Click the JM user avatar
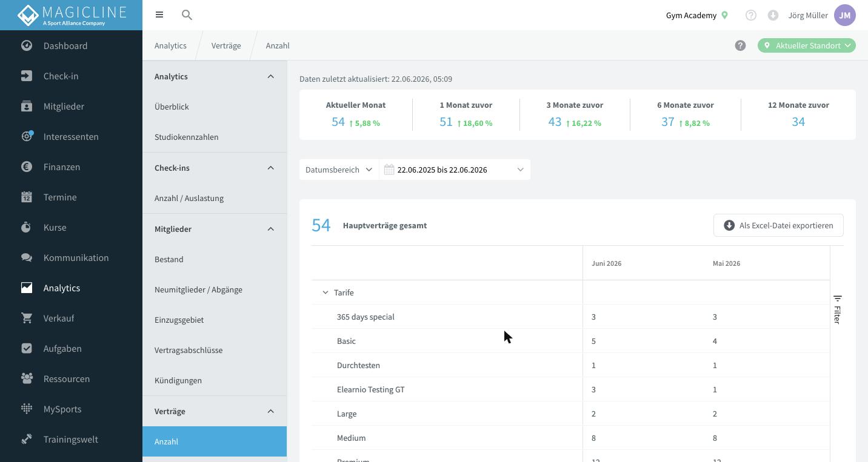The height and width of the screenshot is (462, 868). pos(845,15)
